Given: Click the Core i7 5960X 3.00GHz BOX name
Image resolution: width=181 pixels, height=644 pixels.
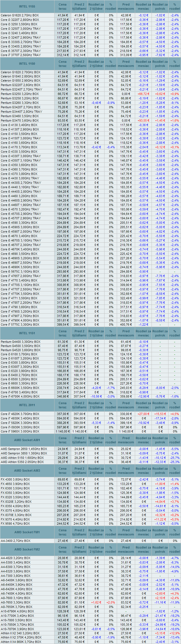Looking at the screenshot, I should click(20, 431).
